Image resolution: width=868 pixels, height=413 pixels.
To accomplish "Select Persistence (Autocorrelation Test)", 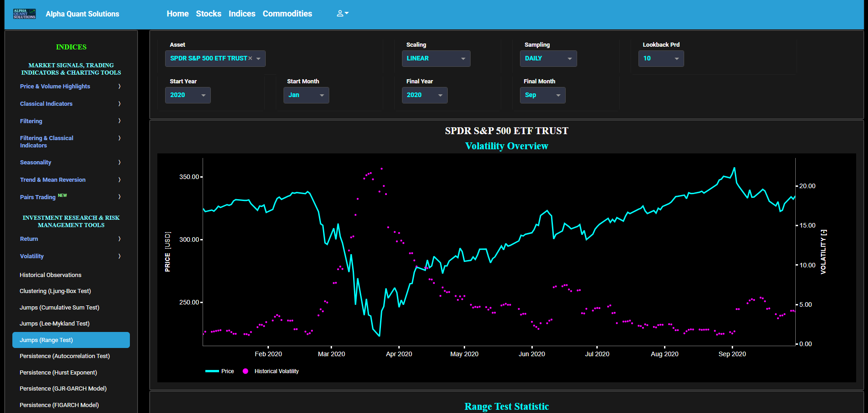I will [x=71, y=356].
